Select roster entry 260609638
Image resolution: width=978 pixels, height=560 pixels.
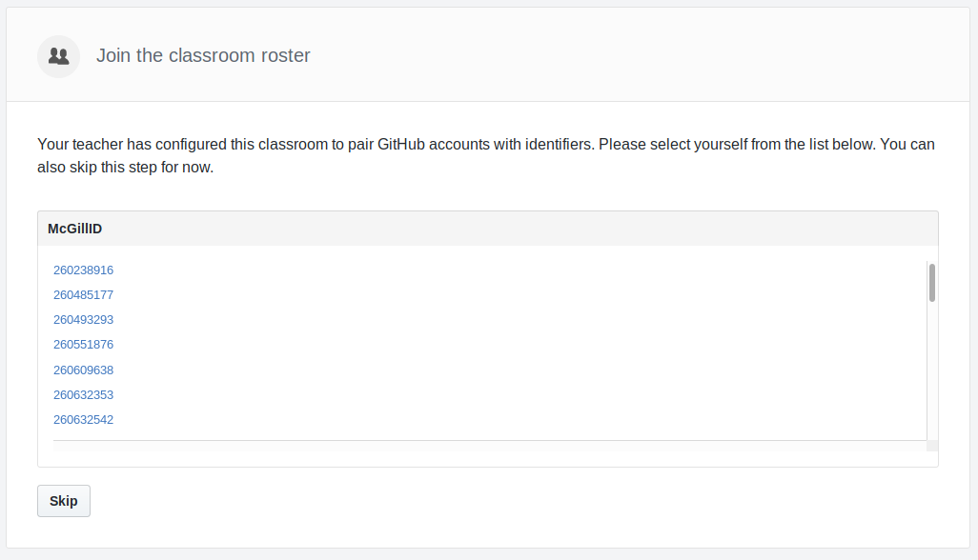[x=84, y=370]
